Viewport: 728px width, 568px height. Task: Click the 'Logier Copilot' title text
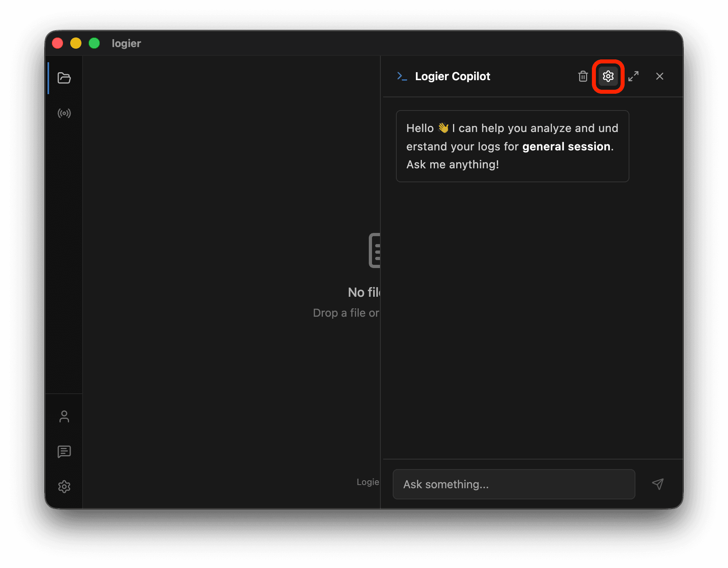(453, 76)
